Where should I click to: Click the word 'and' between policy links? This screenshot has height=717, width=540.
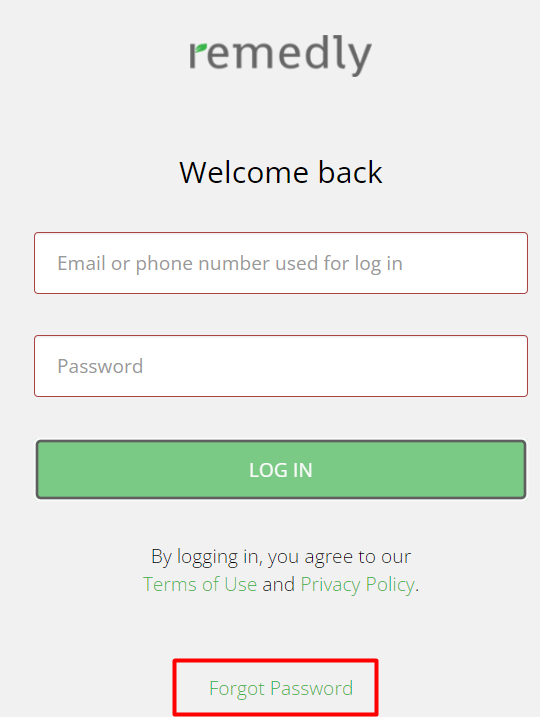point(278,584)
